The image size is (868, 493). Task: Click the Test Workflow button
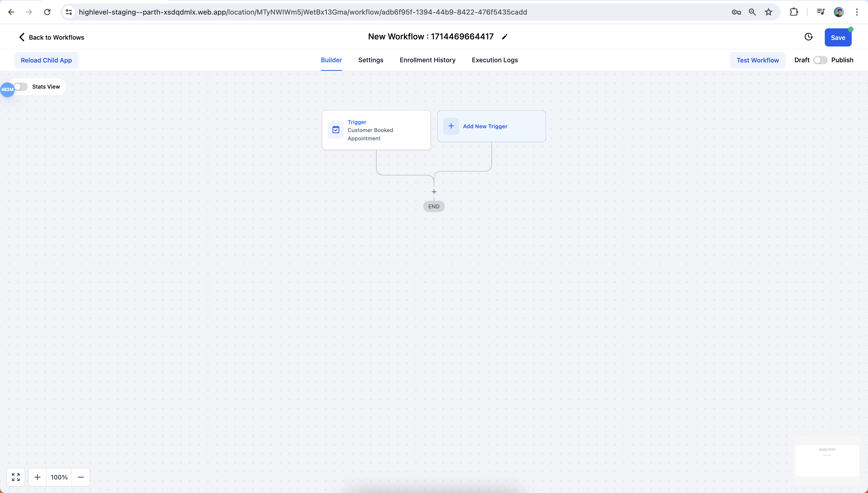(x=757, y=60)
